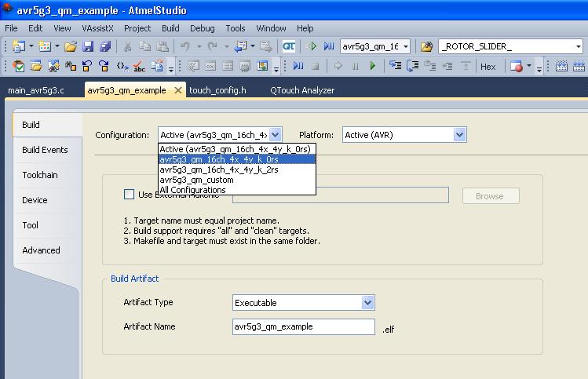Open Device properties page
588x379 pixels.
(x=35, y=200)
